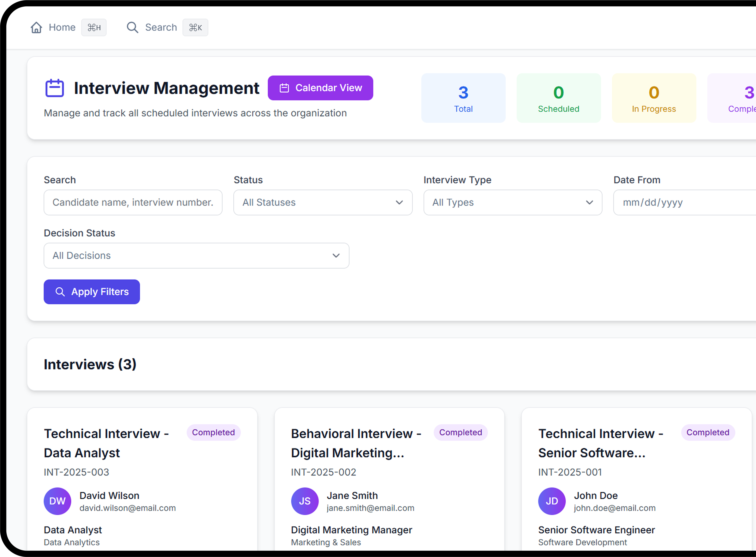Click Jane Smith's JS avatar circle

304,501
